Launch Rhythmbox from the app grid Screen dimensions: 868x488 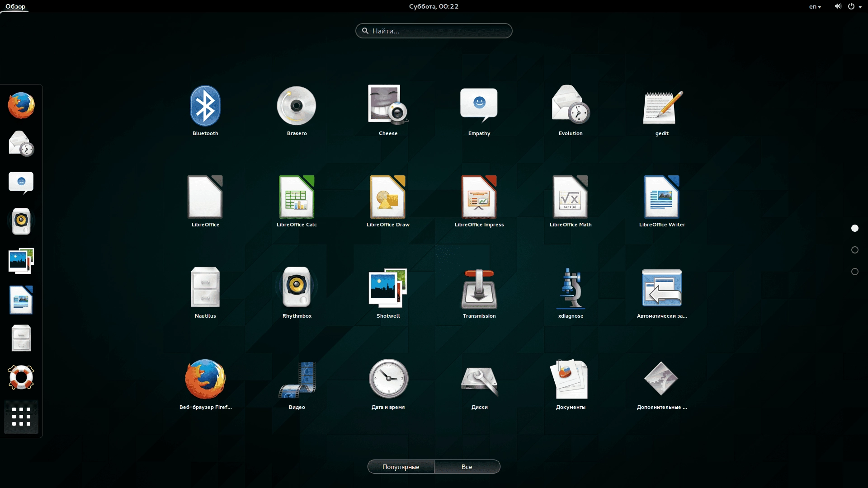point(297,287)
